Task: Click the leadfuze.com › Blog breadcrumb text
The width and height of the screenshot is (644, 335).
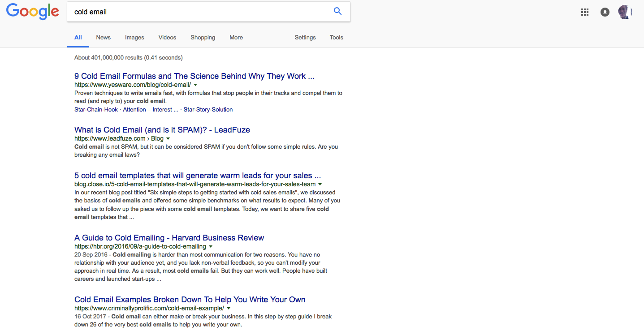Action: tap(119, 138)
